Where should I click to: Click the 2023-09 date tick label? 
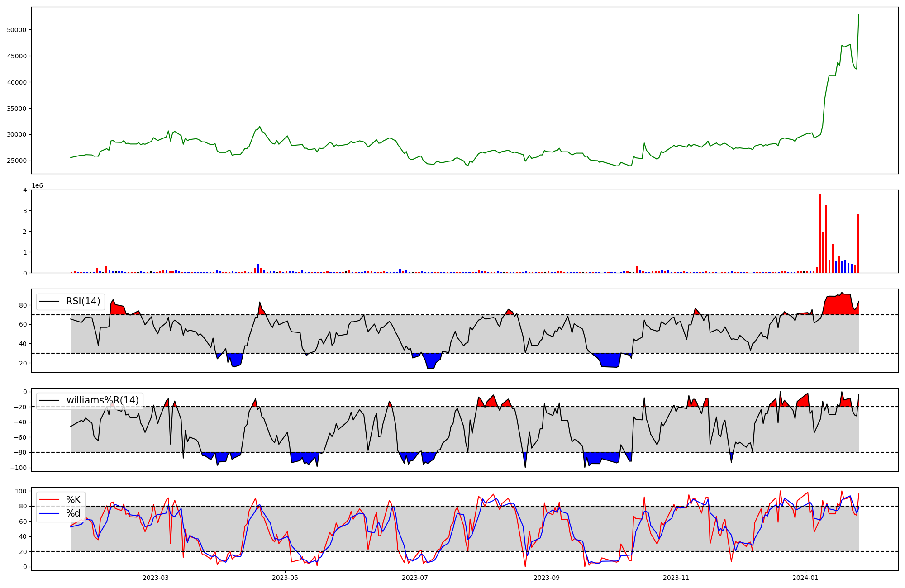[x=547, y=578]
